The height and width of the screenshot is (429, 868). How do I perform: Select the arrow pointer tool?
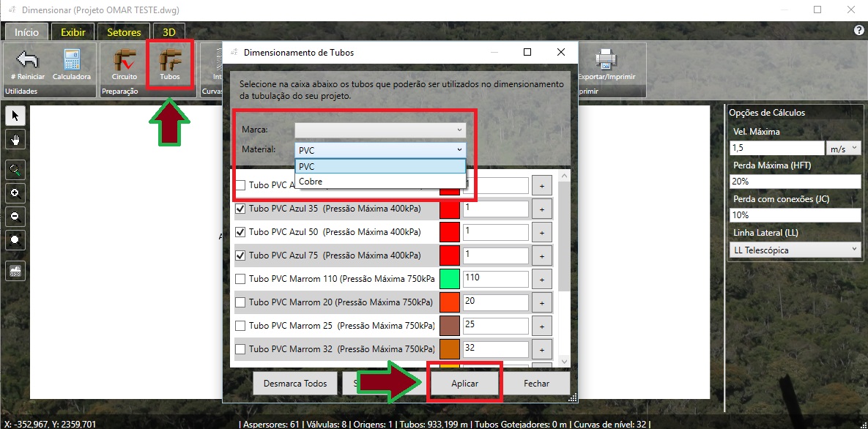tap(15, 116)
